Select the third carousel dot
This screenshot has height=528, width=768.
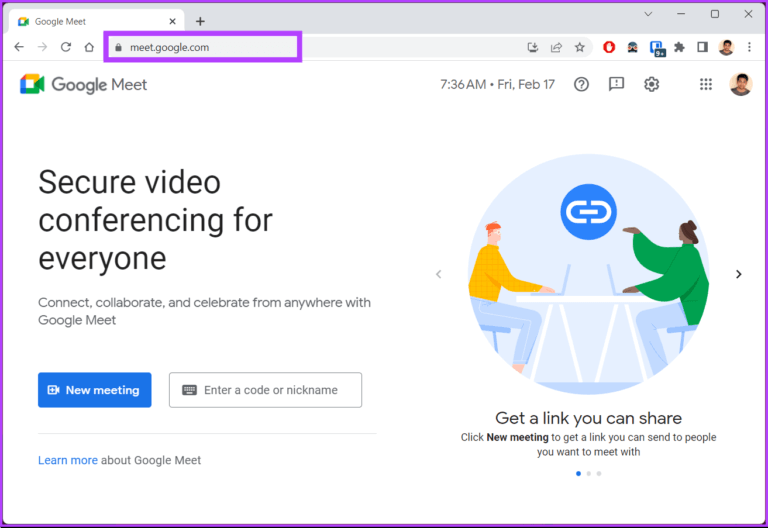pyautogui.click(x=599, y=474)
